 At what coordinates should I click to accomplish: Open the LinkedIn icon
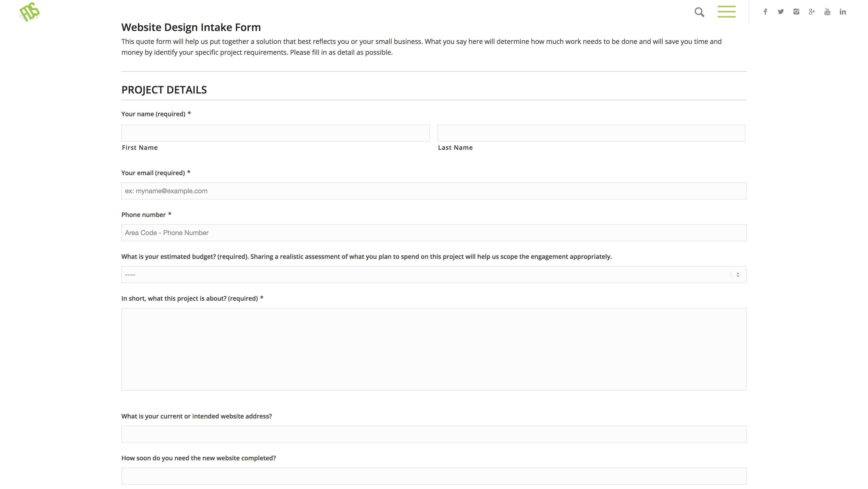[843, 12]
